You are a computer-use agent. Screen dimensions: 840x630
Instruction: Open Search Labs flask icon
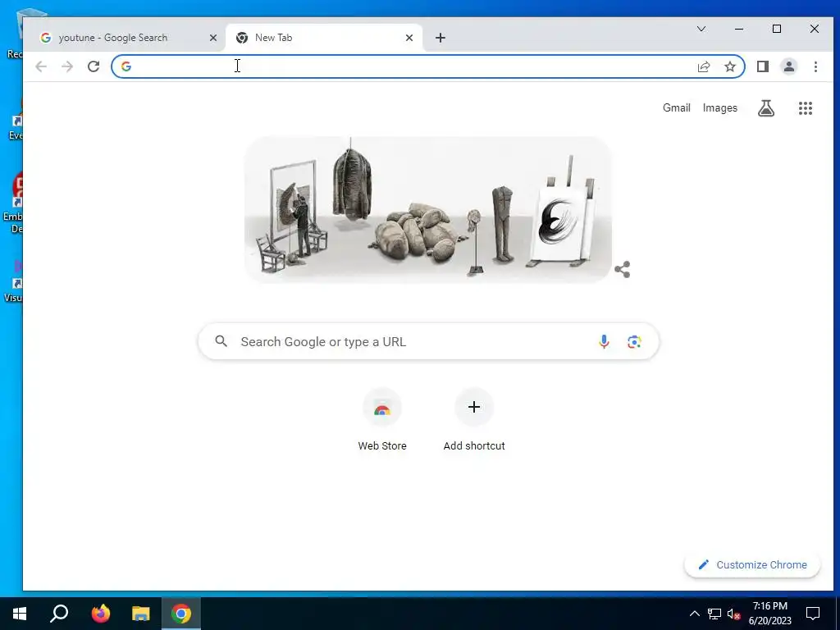(766, 108)
